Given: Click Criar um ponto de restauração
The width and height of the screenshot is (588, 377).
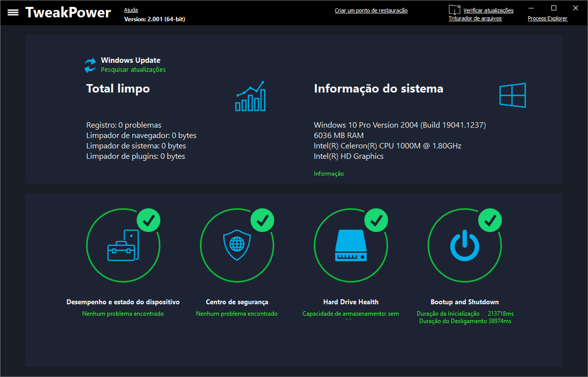Looking at the screenshot, I should coord(371,10).
